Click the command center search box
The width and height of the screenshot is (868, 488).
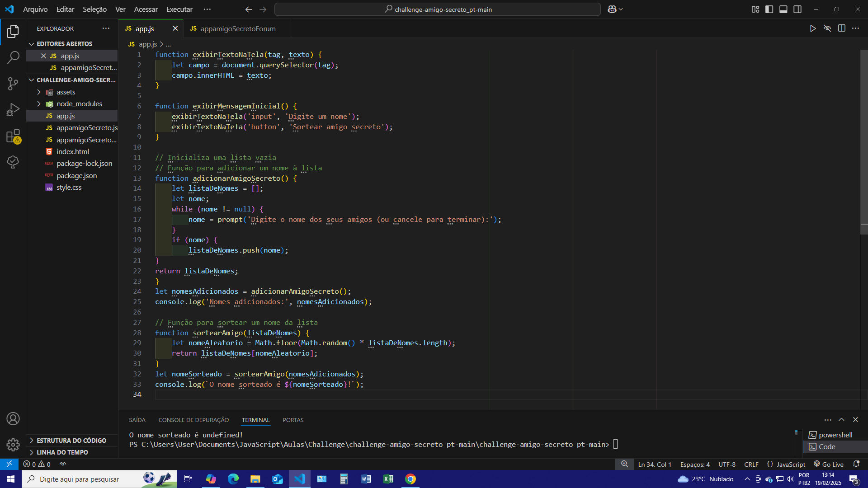point(438,9)
